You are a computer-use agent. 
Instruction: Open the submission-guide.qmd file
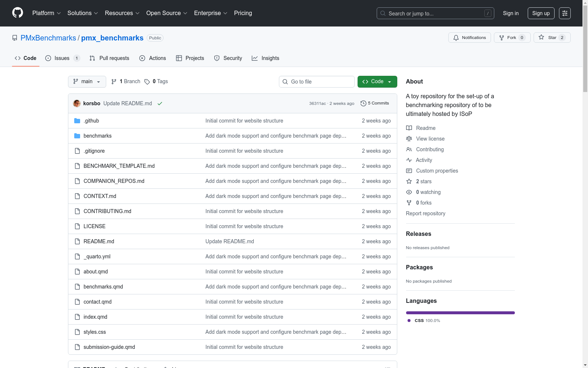point(109,347)
